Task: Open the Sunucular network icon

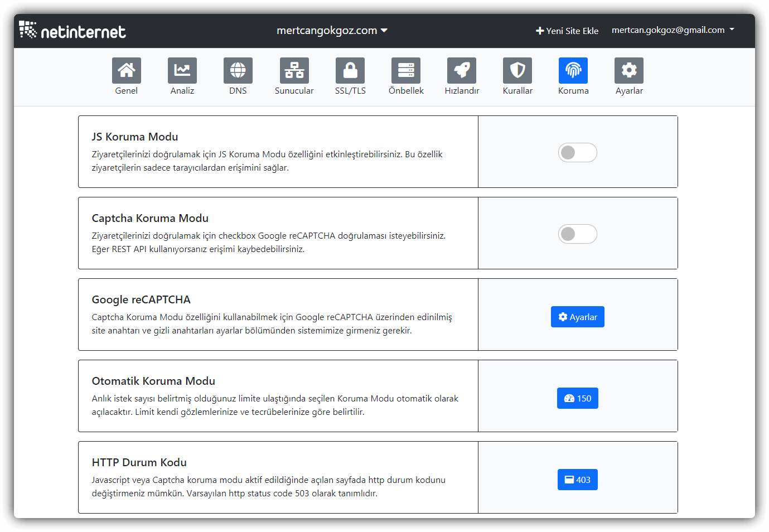Action: [294, 70]
